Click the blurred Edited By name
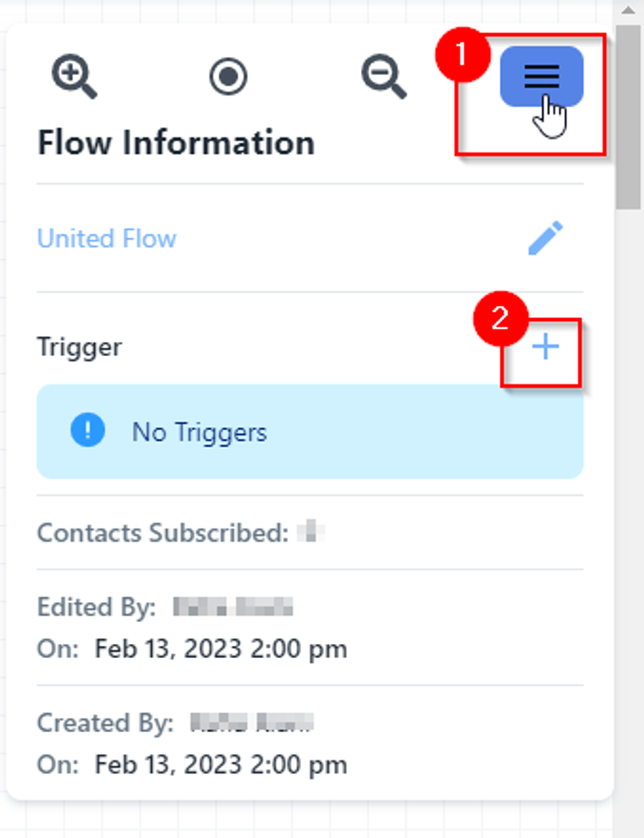The height and width of the screenshot is (838, 644). pos(233,607)
